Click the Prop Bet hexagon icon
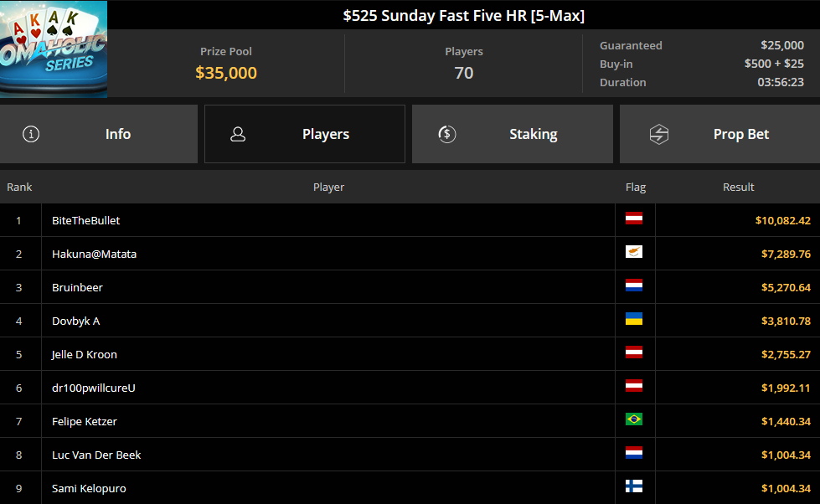 tap(659, 134)
